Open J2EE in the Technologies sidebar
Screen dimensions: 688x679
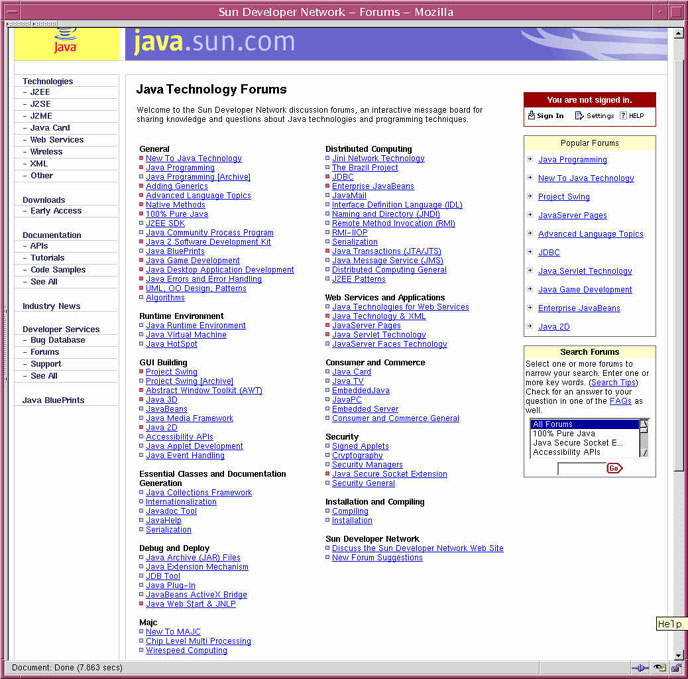(40, 92)
